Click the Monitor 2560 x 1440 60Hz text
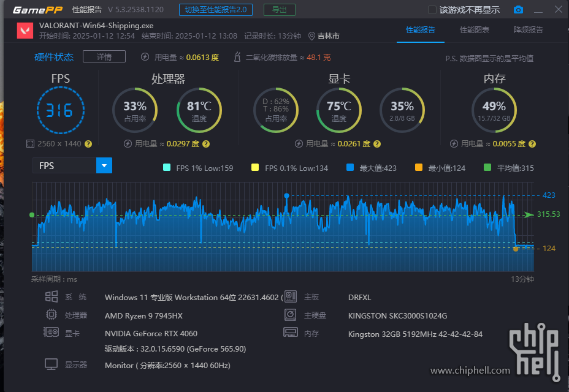 tap(167, 366)
